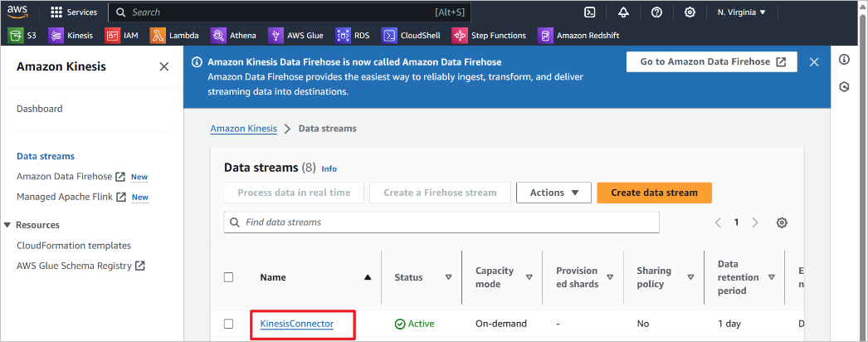868x342 pixels.
Task: Sort by Status column
Action: coord(449,278)
